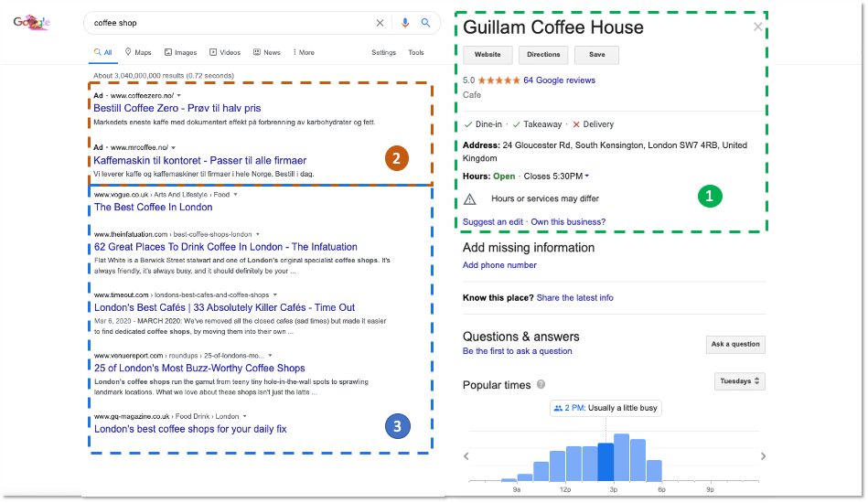Screen dimensions: 868x503
Task: Switch to the News tab
Action: (x=267, y=52)
